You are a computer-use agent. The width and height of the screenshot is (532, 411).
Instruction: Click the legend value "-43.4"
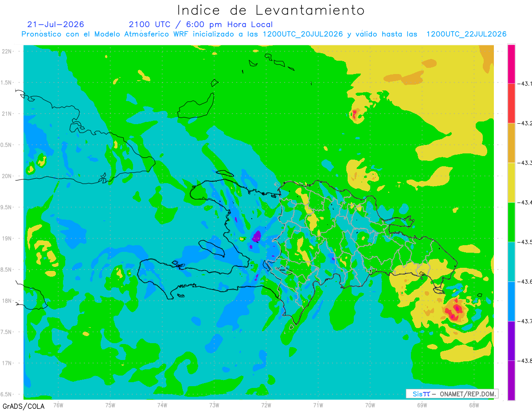coord(525,202)
